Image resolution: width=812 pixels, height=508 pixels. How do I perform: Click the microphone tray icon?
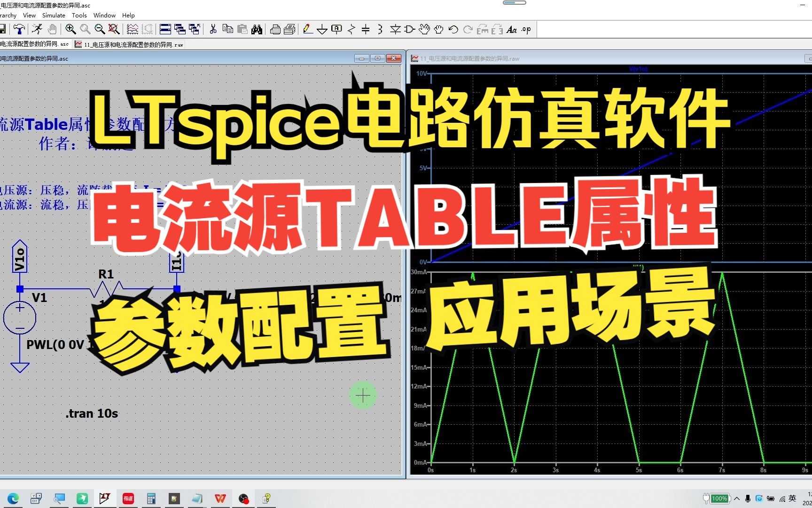(748, 499)
